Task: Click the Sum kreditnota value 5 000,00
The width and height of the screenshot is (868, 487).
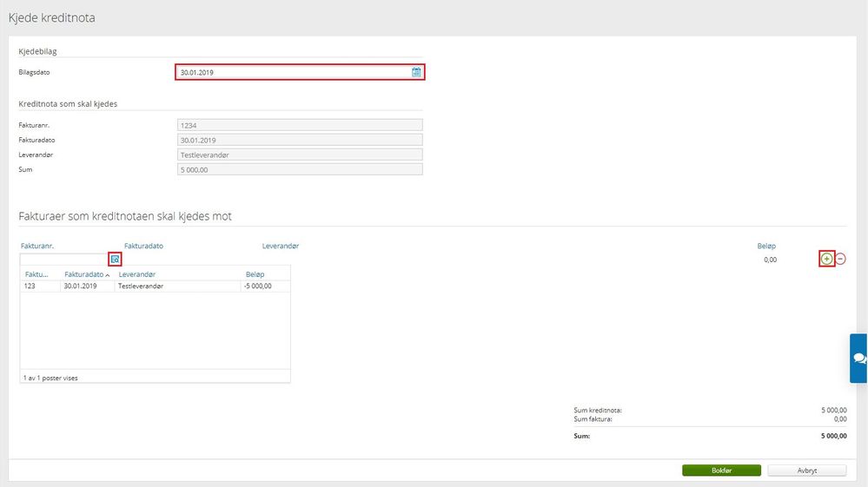Action: point(833,410)
